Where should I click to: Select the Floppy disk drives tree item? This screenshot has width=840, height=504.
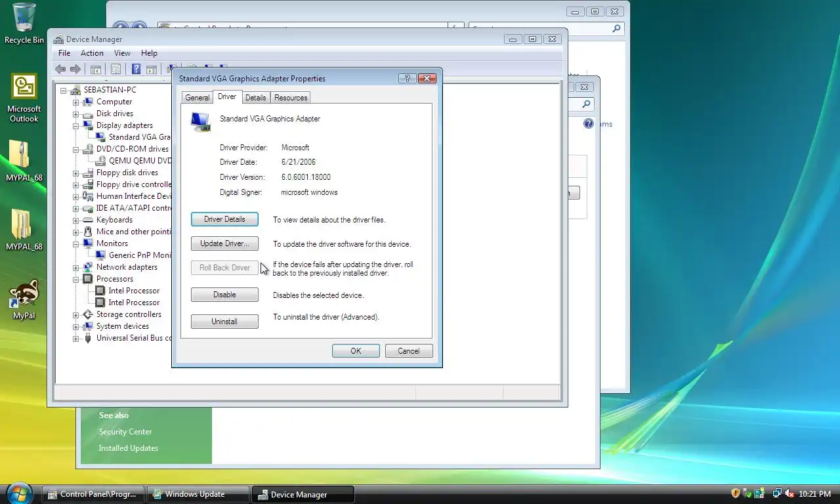click(127, 173)
